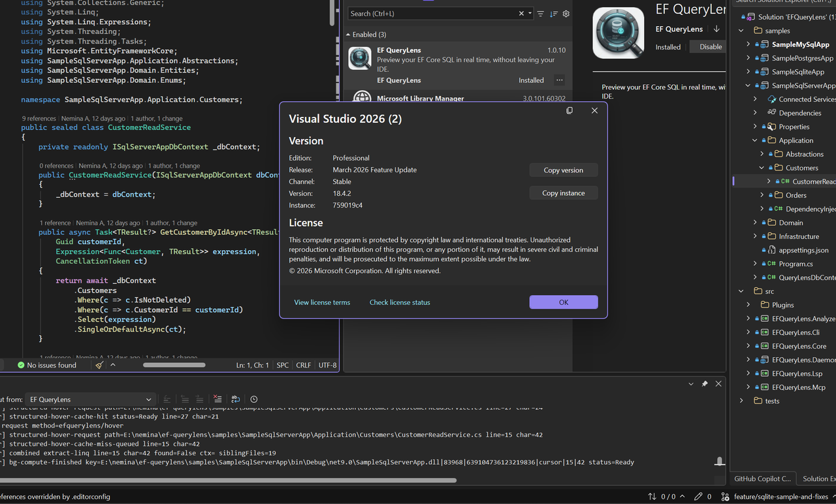Viewport: 836px width, 504px height.
Task: Click the Properties wrench icon in Solution Explorer
Action: 772,127
